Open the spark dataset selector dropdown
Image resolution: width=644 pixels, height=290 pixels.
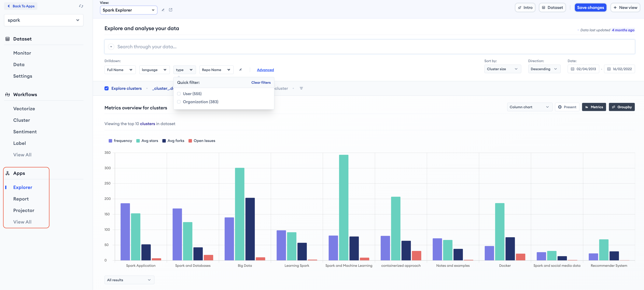tap(43, 20)
